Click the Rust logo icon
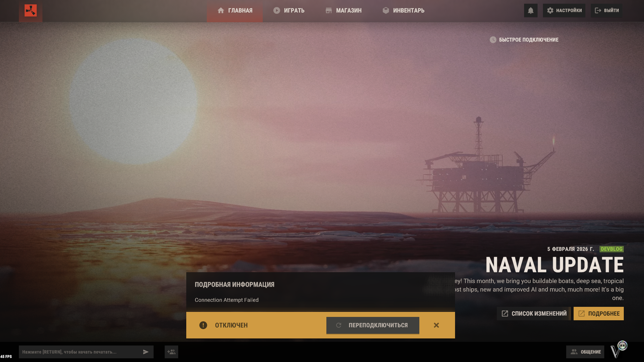The image size is (644, 362). coord(31,10)
